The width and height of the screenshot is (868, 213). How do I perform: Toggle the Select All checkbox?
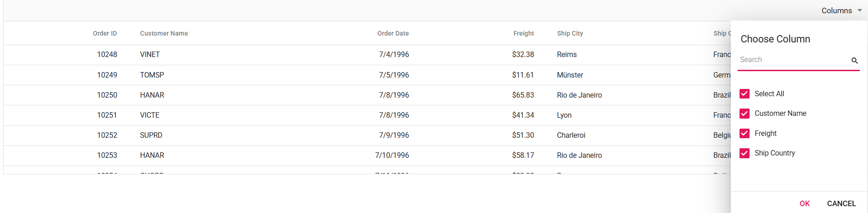pos(745,94)
